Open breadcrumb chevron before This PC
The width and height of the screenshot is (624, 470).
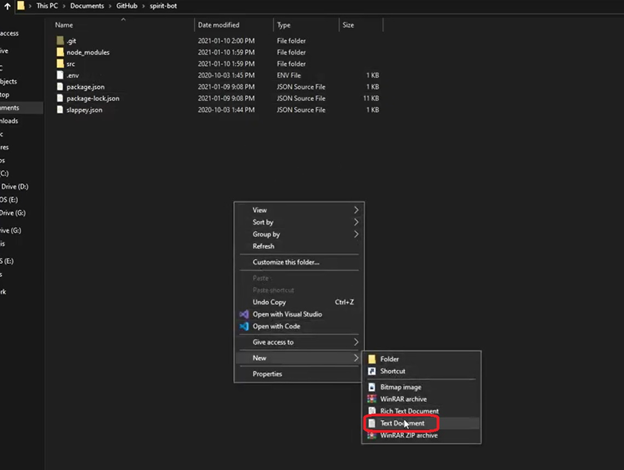[30, 6]
